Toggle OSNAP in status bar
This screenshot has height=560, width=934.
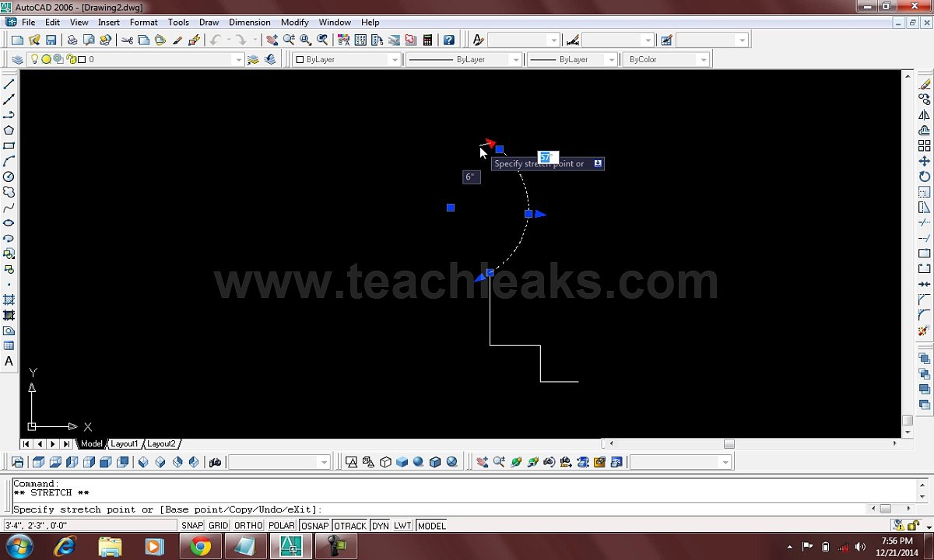(x=314, y=526)
